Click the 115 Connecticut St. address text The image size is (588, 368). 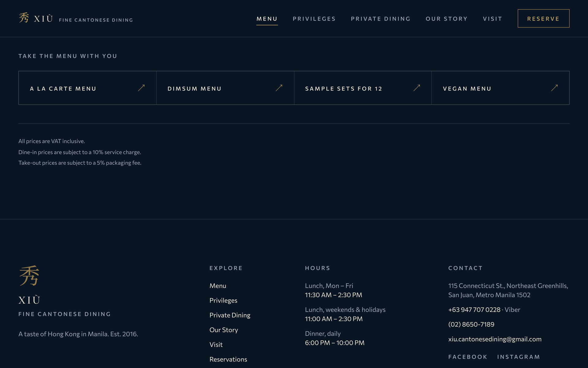pos(508,290)
